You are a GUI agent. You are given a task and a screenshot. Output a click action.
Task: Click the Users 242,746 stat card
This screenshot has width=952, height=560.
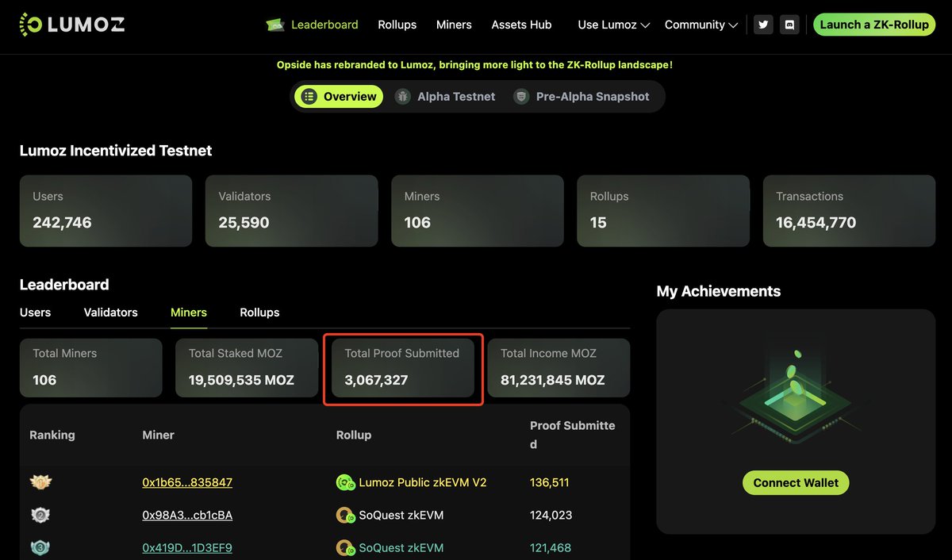tap(106, 211)
